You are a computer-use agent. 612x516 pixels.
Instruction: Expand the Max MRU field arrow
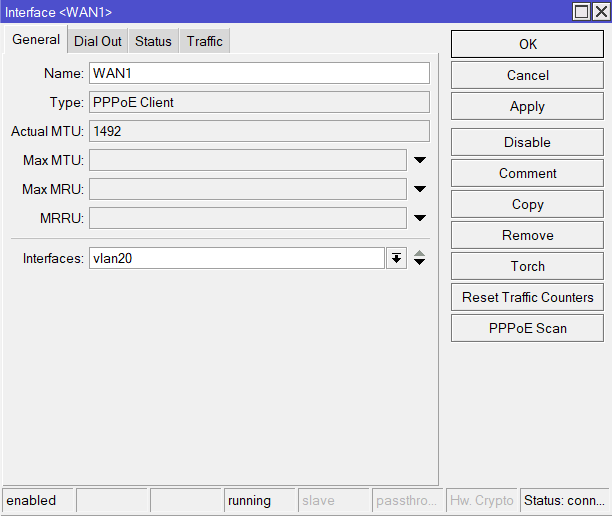pyautogui.click(x=420, y=189)
